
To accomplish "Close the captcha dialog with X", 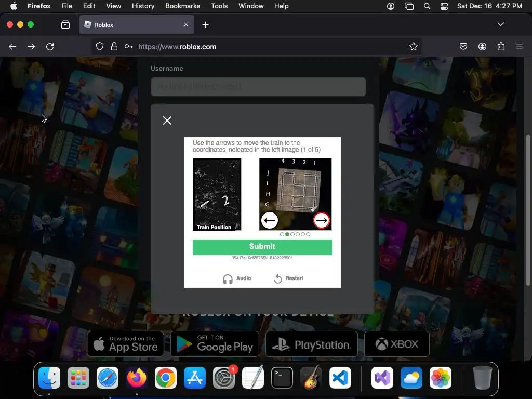I will [167, 121].
